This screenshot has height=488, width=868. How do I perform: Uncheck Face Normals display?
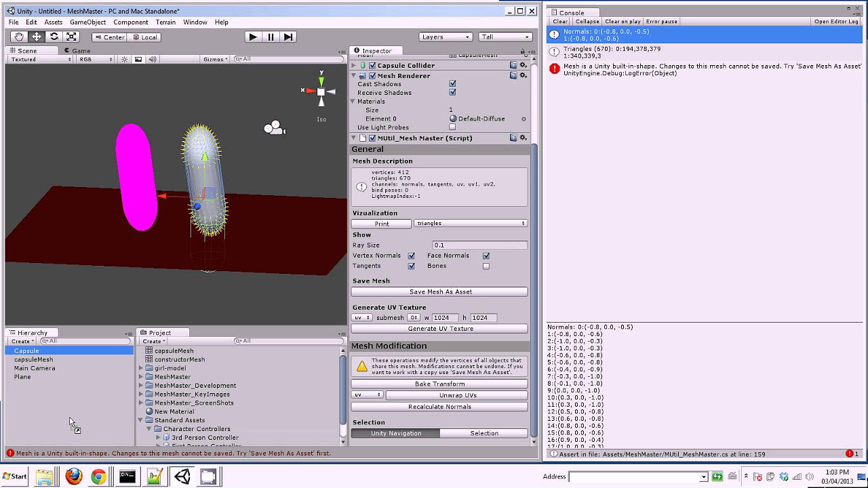point(486,256)
